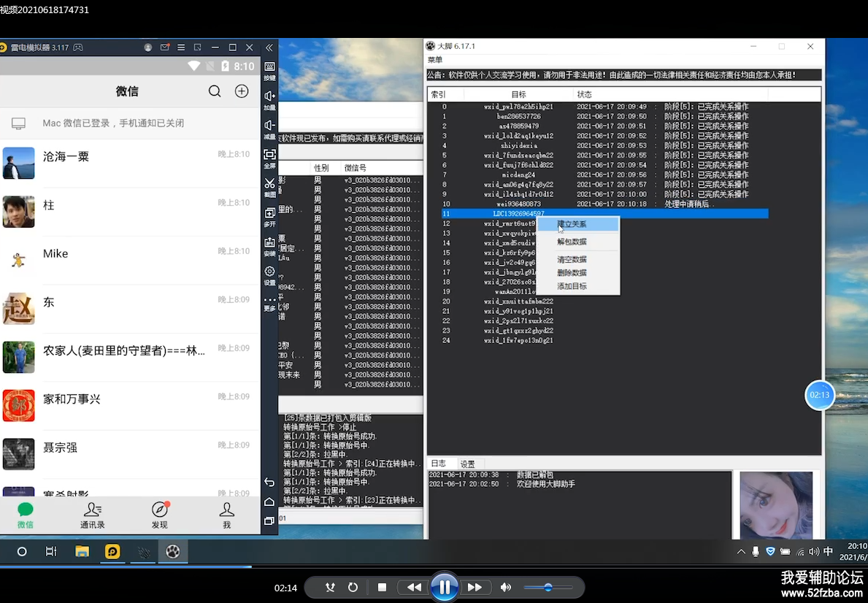Click the emulator recent apps icon

[269, 521]
